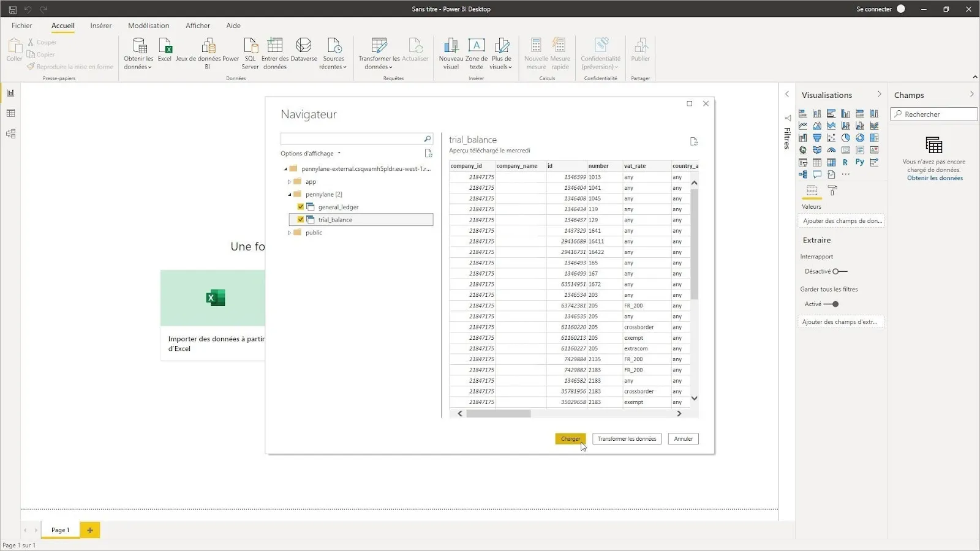The image size is (980, 551).
Task: Open the ribbon's Obtenir les données dropdown
Action: point(138,53)
